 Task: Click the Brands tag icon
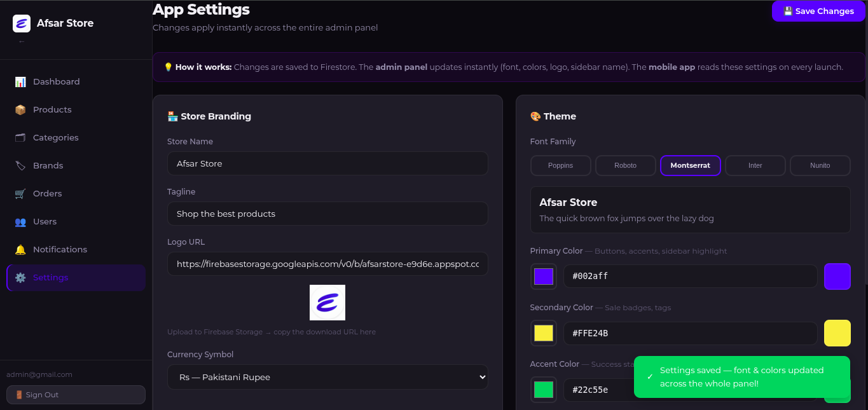click(20, 166)
